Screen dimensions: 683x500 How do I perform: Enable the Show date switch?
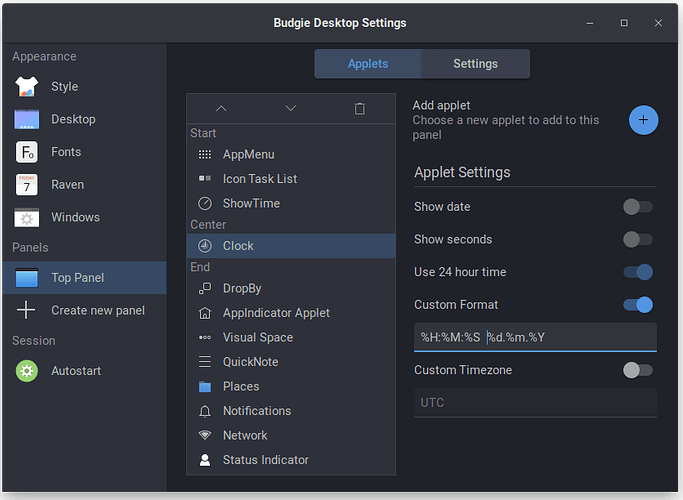tap(637, 207)
